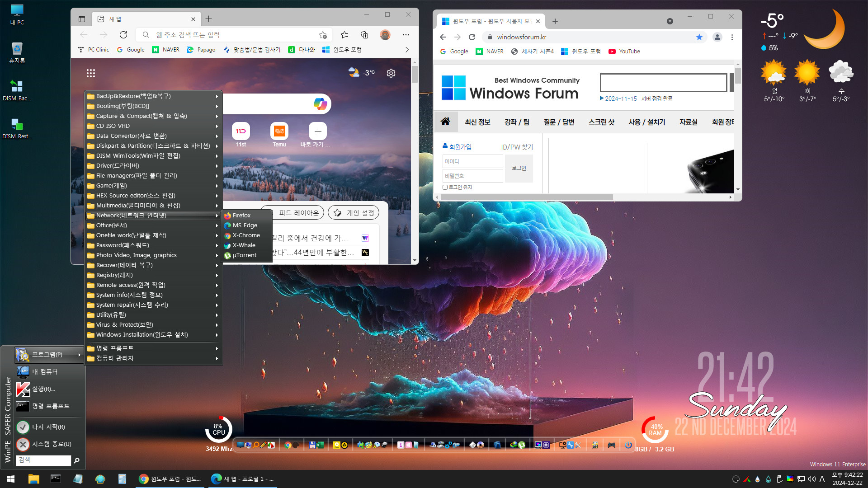Open 내 PC desktop icon
This screenshot has height=488, width=868.
click(17, 15)
